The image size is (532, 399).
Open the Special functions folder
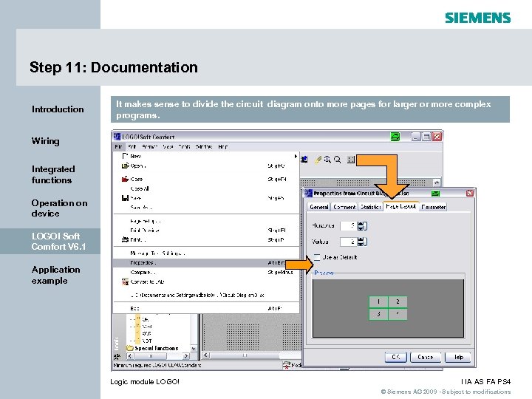(152, 348)
